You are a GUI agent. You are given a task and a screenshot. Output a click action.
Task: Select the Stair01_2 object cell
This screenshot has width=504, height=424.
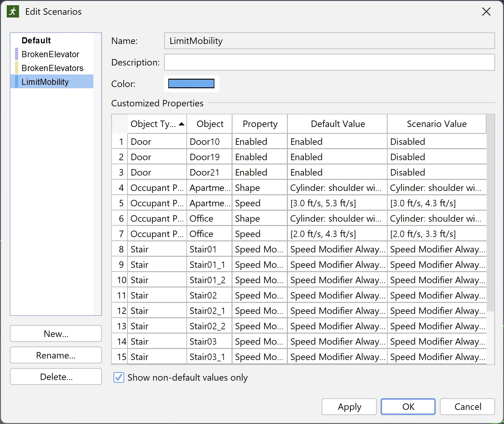[x=209, y=280]
